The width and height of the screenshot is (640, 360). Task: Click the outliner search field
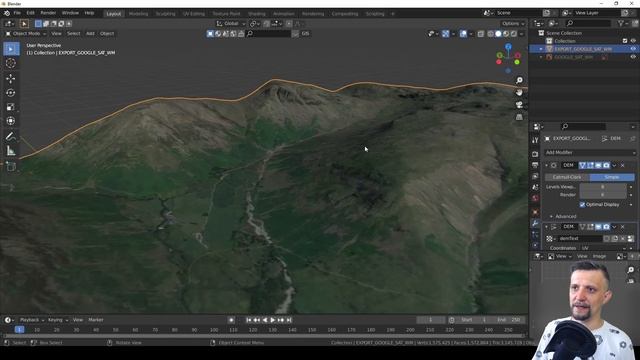click(x=588, y=24)
